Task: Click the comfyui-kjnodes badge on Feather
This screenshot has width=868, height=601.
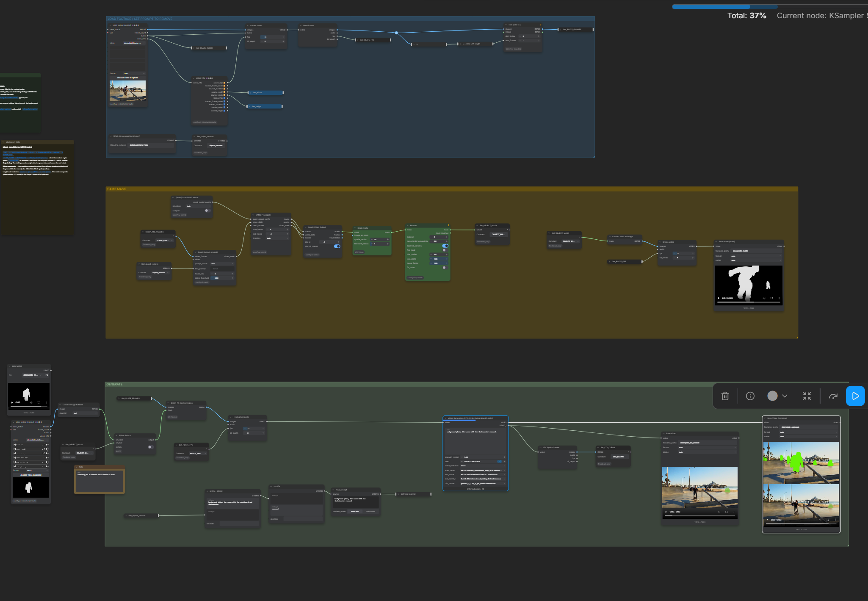Action: point(415,278)
